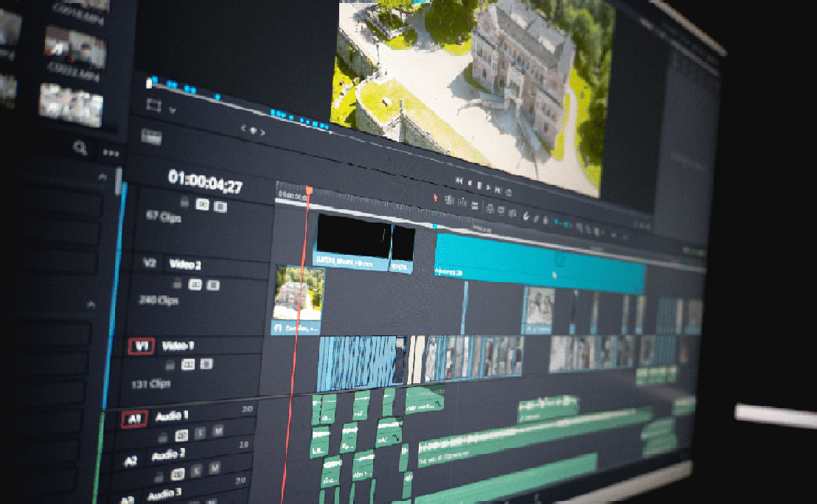The width and height of the screenshot is (817, 504).
Task: Click the Stop transport button
Action: click(x=479, y=186)
